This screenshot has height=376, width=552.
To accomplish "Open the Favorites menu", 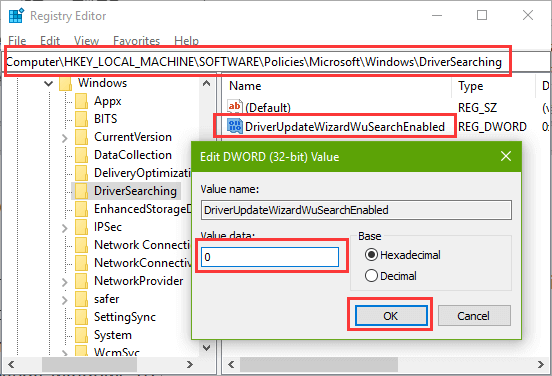I will point(137,41).
